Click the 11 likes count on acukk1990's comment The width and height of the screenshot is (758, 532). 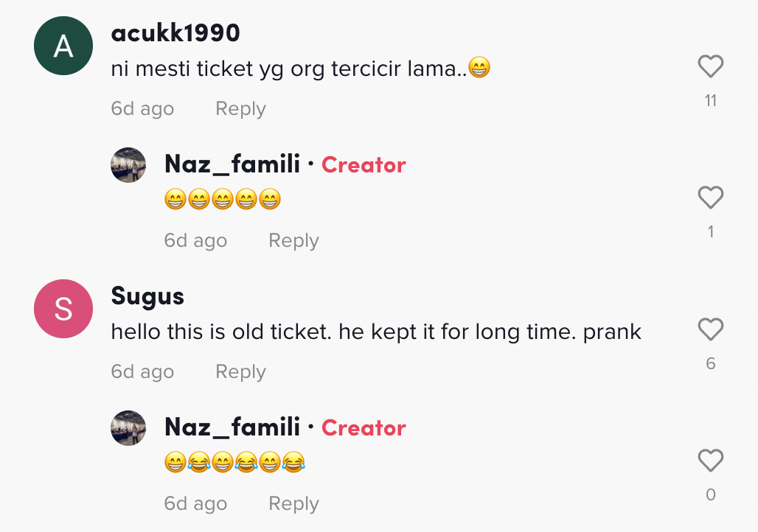coord(710,101)
